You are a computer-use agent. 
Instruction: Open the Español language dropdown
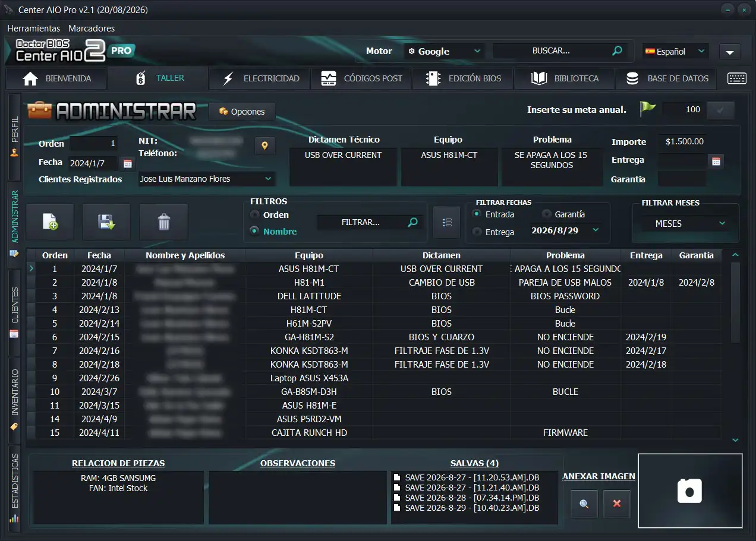pos(675,51)
